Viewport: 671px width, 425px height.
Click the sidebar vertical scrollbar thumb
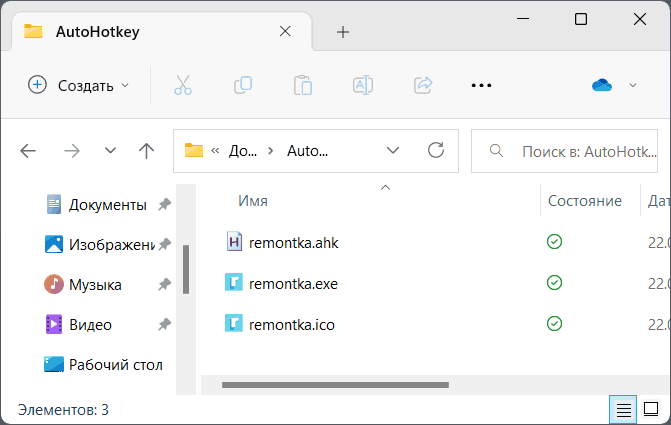coord(186,270)
